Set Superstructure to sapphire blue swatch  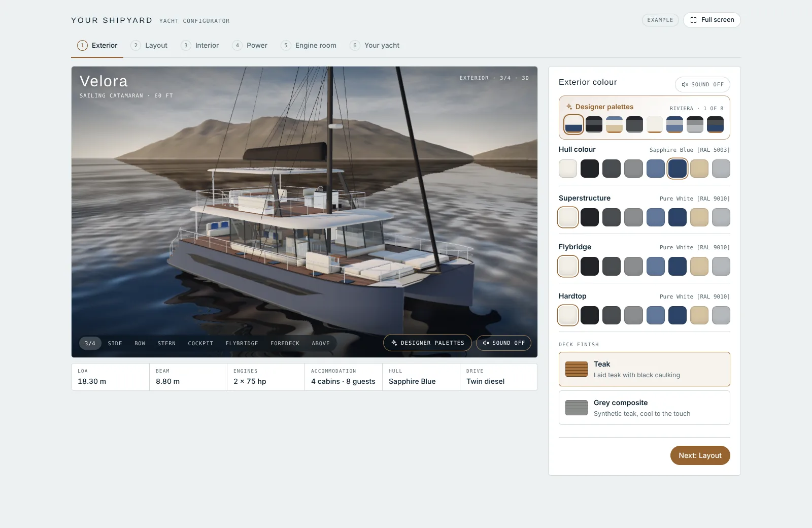pos(678,217)
